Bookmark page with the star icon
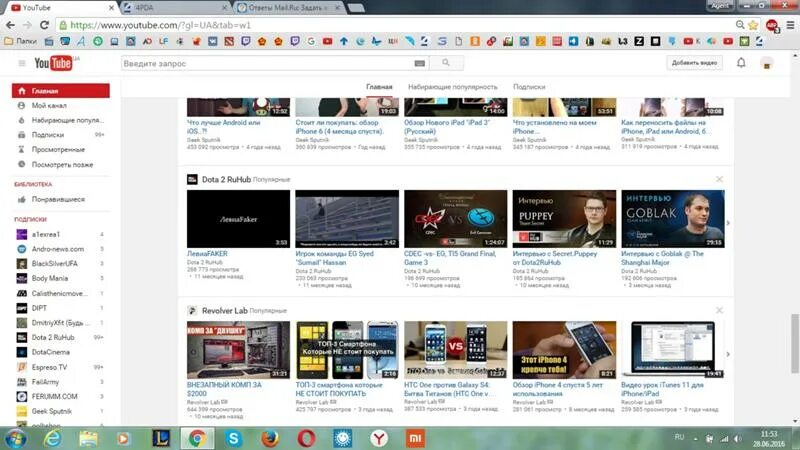This screenshot has width=800, height=450. click(753, 25)
